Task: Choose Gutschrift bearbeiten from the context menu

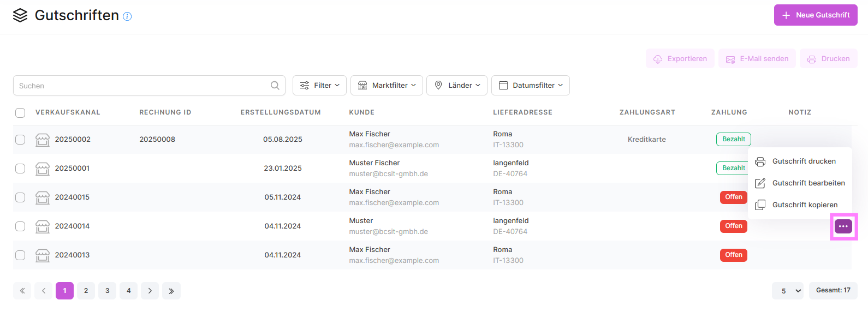Action: (x=800, y=183)
